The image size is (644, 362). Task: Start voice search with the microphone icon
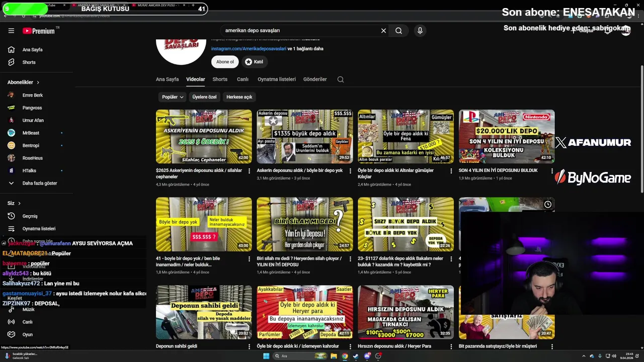(x=420, y=31)
